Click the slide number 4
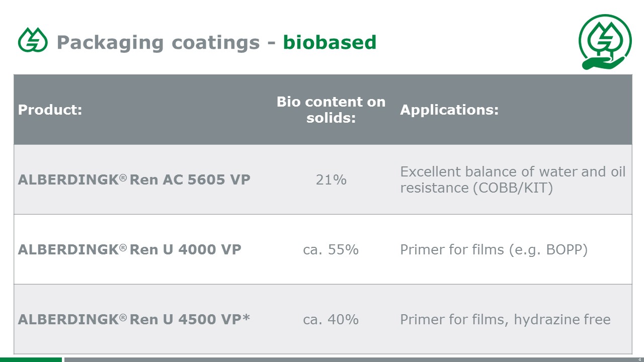 pos(639,359)
